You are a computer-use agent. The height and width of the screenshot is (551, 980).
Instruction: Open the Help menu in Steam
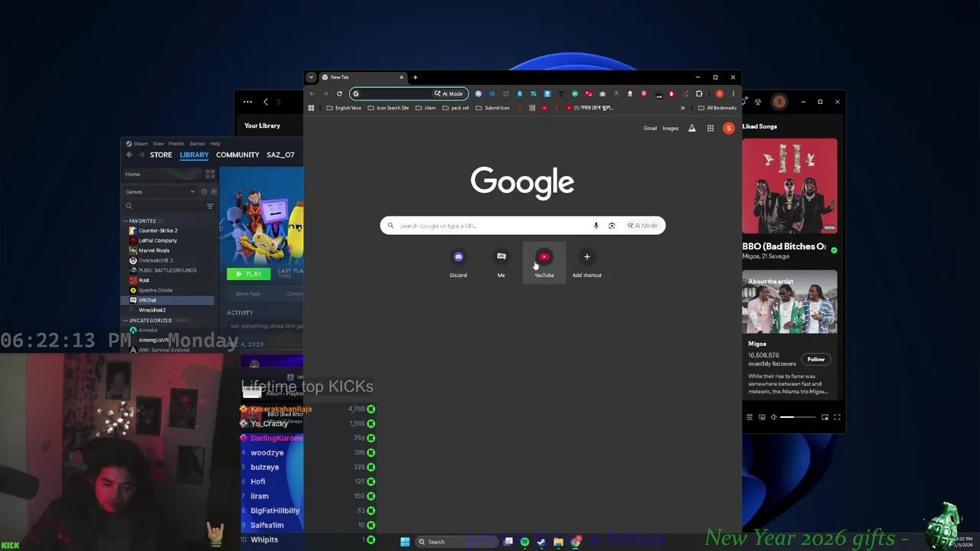(215, 144)
